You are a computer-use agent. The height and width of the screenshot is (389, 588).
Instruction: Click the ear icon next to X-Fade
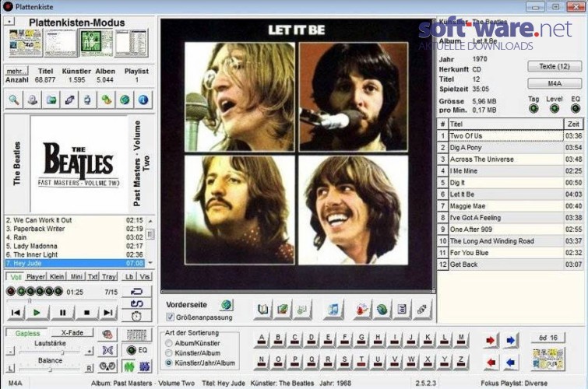pos(107,335)
